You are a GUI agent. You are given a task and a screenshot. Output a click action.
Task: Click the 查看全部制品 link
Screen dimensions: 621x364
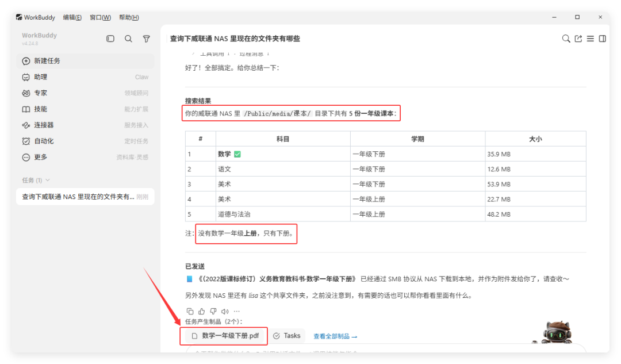click(x=335, y=336)
